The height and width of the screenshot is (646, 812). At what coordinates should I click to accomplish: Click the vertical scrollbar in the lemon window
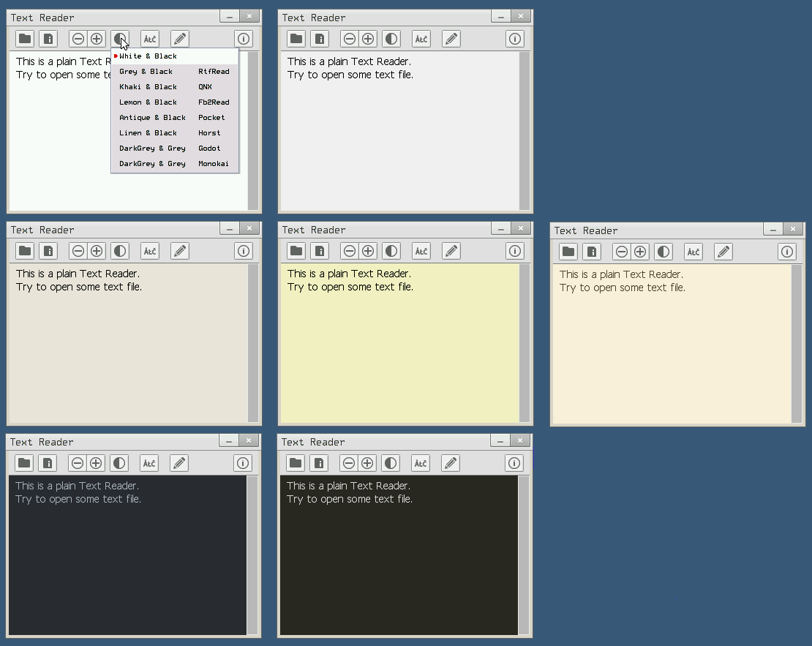pos(524,344)
